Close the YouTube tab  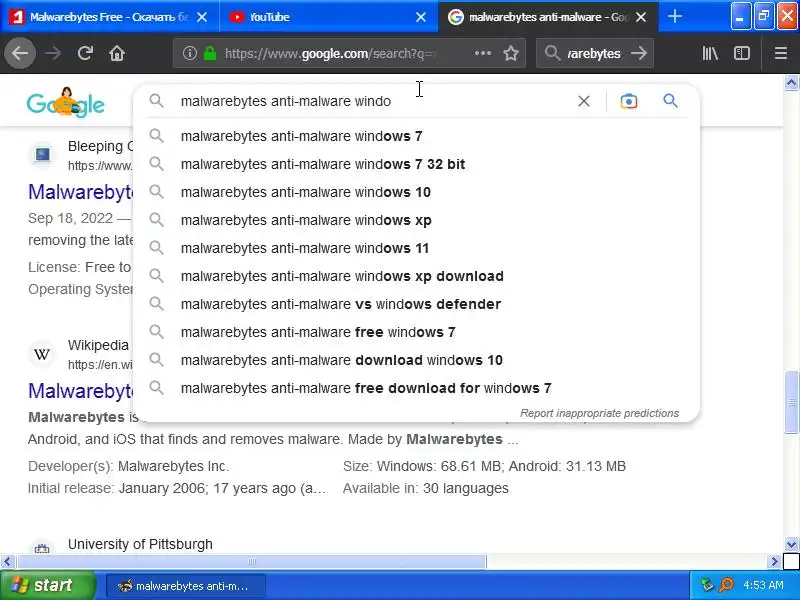tap(421, 17)
